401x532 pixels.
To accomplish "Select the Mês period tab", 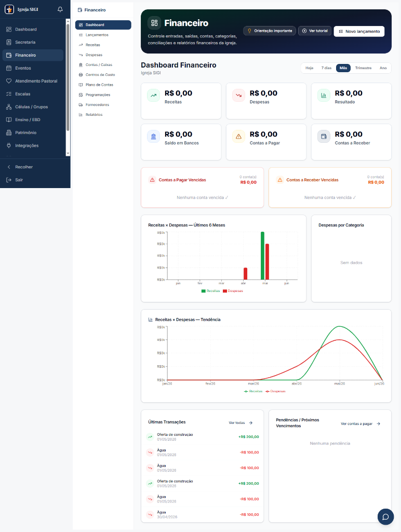I will pos(343,68).
